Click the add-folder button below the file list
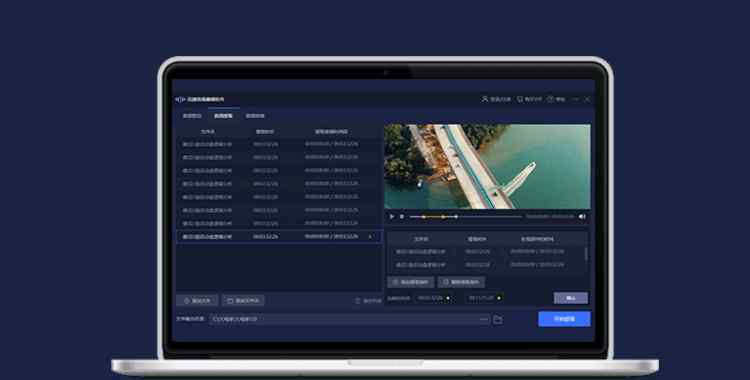750x380 pixels. (x=243, y=301)
